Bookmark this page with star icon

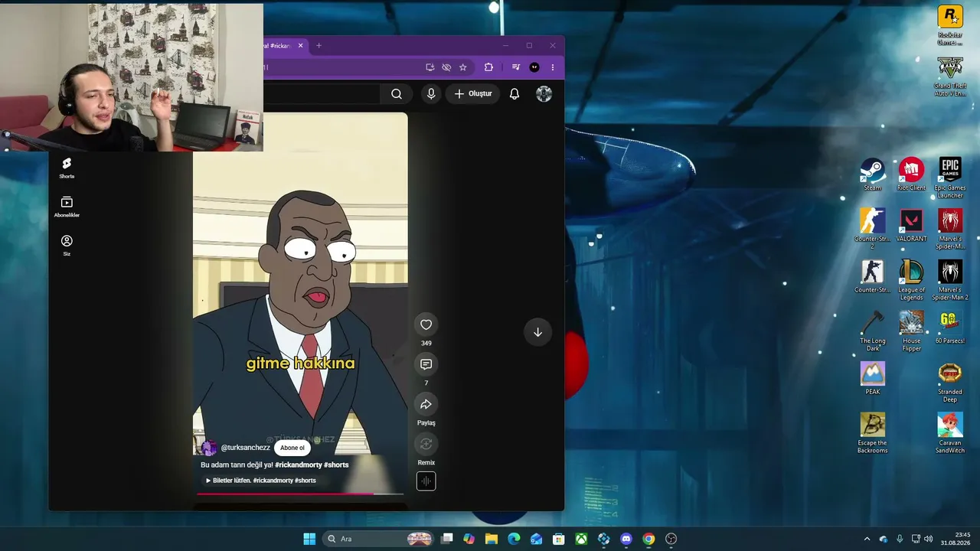(x=463, y=67)
